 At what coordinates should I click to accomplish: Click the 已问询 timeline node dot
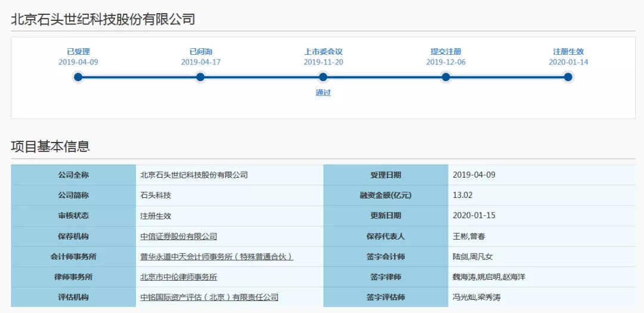tap(200, 77)
